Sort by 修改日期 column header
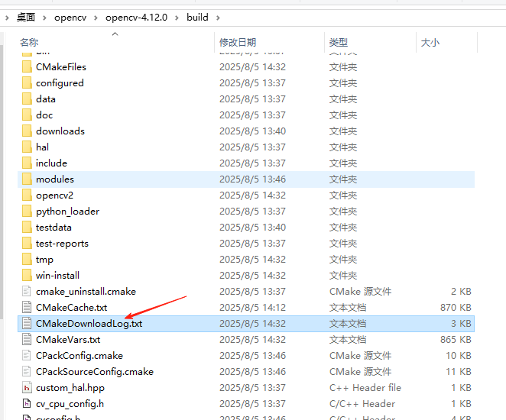506x420 pixels. 238,42
